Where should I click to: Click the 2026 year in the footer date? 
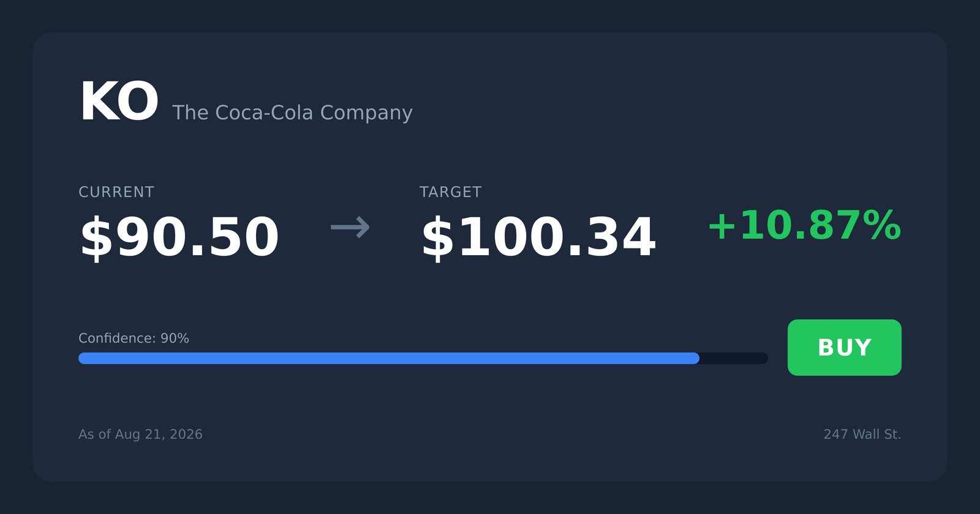(186, 434)
